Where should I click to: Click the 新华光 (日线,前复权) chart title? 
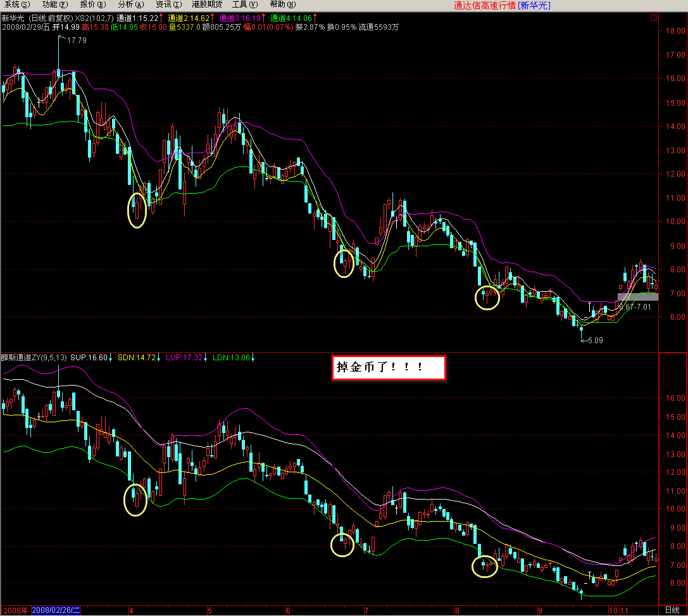37,18
